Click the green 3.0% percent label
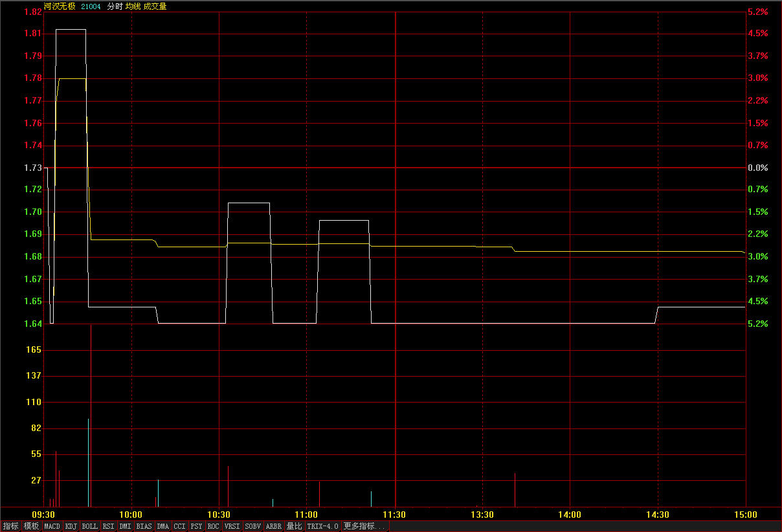 tap(757, 256)
